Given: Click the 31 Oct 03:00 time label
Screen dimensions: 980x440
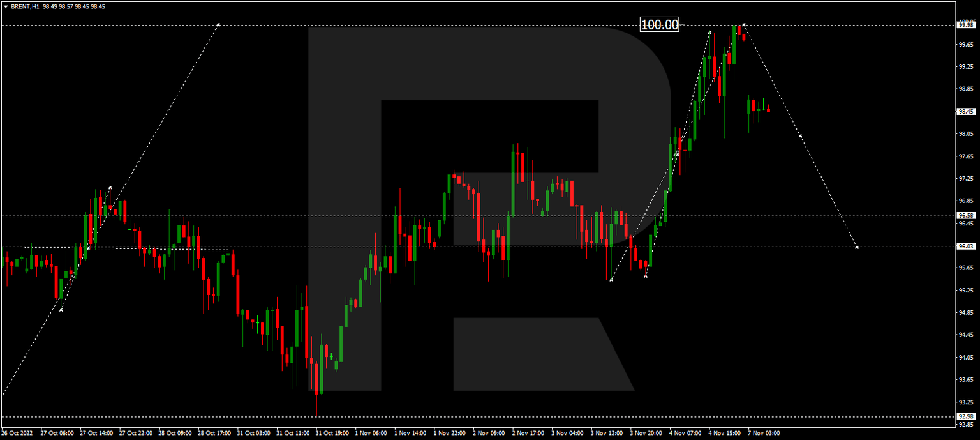Looking at the screenshot, I should coord(254,433).
